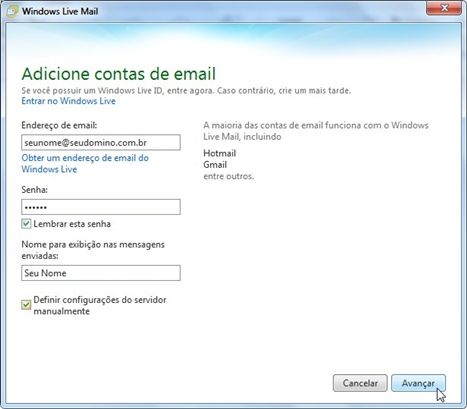This screenshot has height=409, width=467.
Task: Click the Windows Live Mail title bar icon
Action: (x=12, y=11)
